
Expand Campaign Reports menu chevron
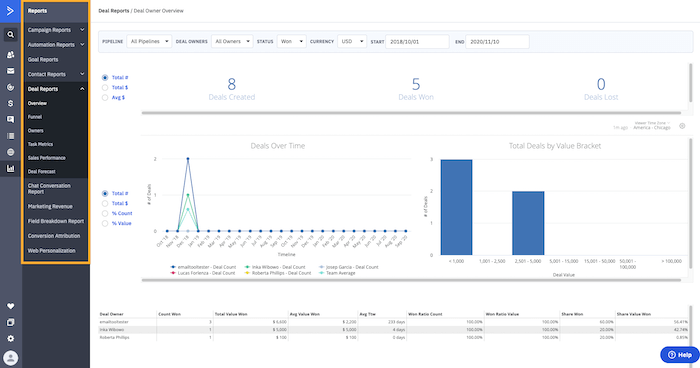pos(82,30)
